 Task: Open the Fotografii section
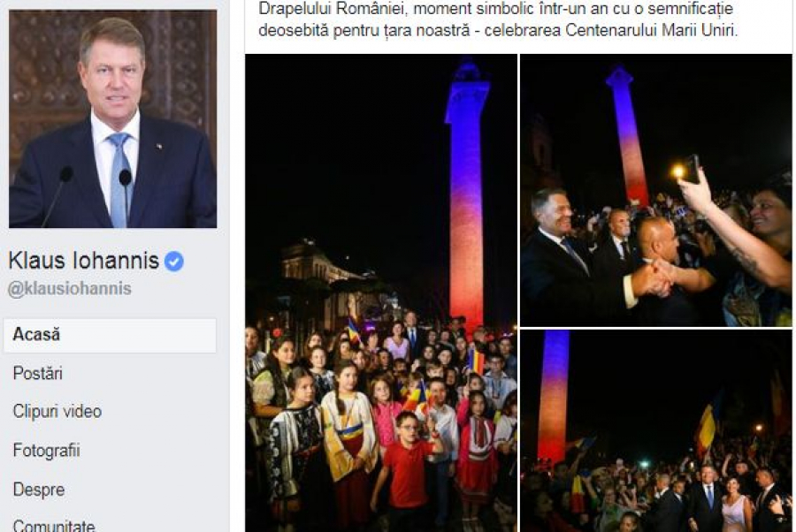click(x=47, y=451)
